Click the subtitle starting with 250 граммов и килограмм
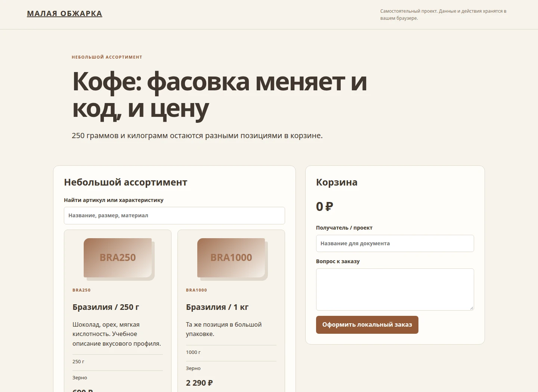The image size is (538, 392). pos(197,136)
